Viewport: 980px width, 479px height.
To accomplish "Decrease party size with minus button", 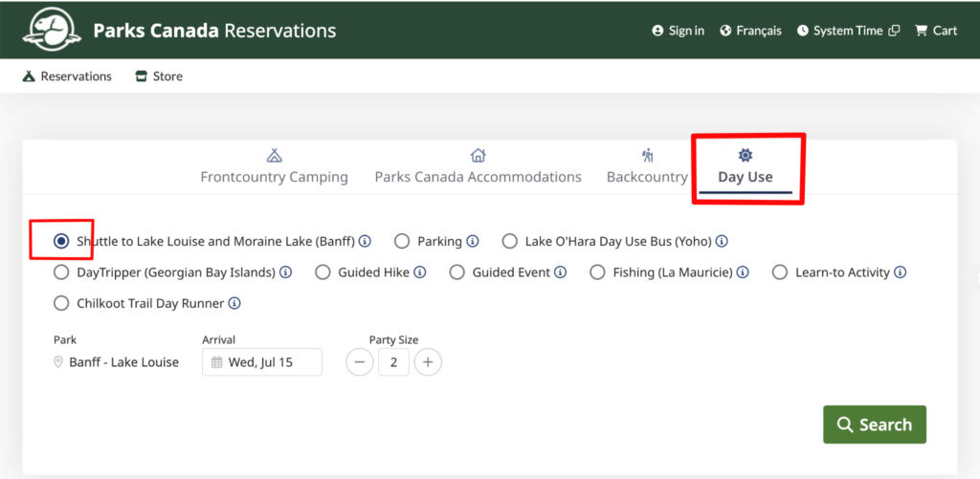I will tap(360, 362).
